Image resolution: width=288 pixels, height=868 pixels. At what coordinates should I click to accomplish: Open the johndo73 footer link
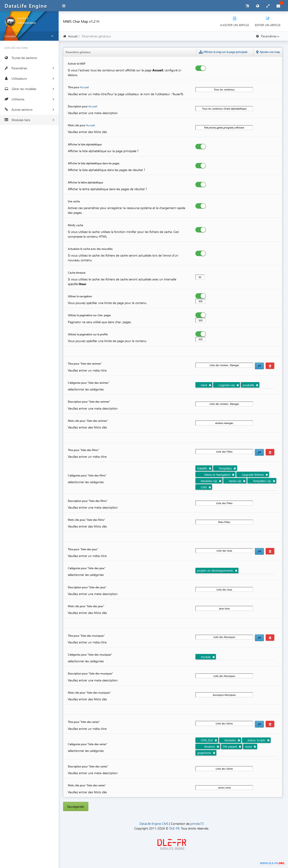[x=197, y=823]
